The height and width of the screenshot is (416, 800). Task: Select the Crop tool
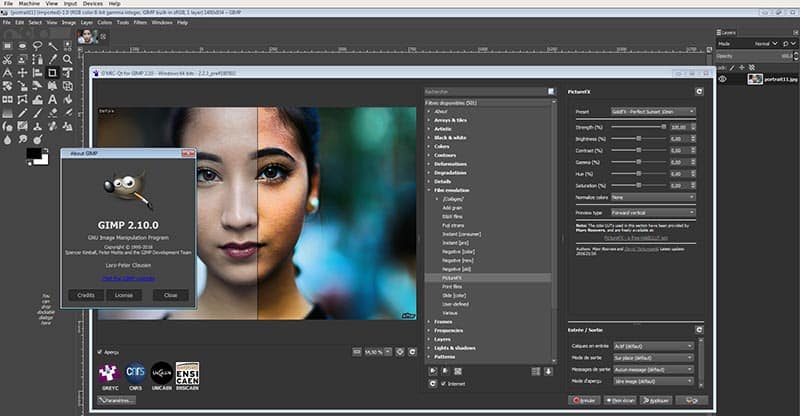(x=53, y=72)
